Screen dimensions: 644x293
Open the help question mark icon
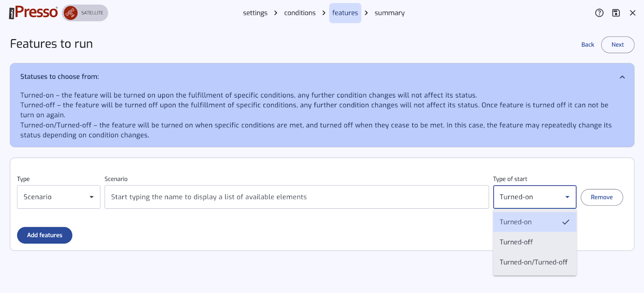pyautogui.click(x=599, y=13)
